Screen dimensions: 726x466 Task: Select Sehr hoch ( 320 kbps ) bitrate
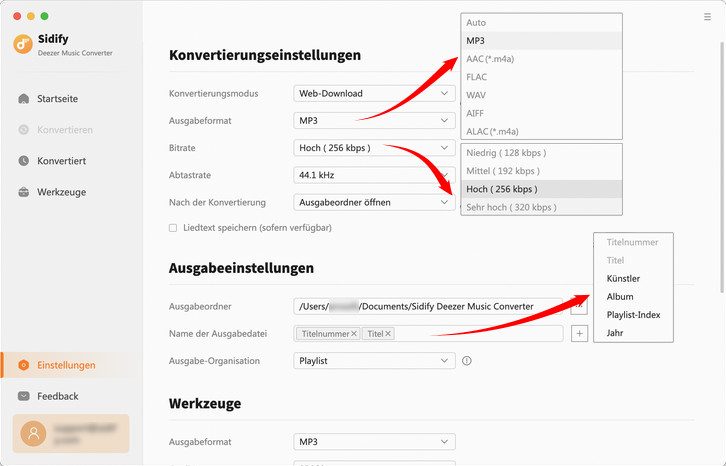click(x=541, y=207)
